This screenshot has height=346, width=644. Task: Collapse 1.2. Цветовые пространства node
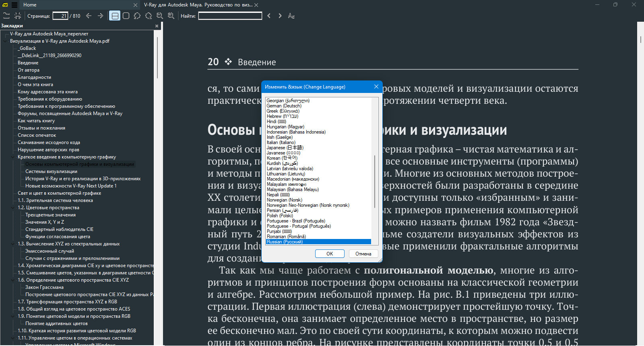[x=13, y=208]
